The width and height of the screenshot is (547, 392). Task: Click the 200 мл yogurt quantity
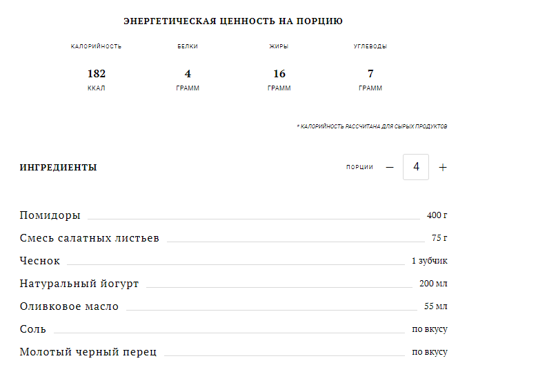click(x=433, y=284)
